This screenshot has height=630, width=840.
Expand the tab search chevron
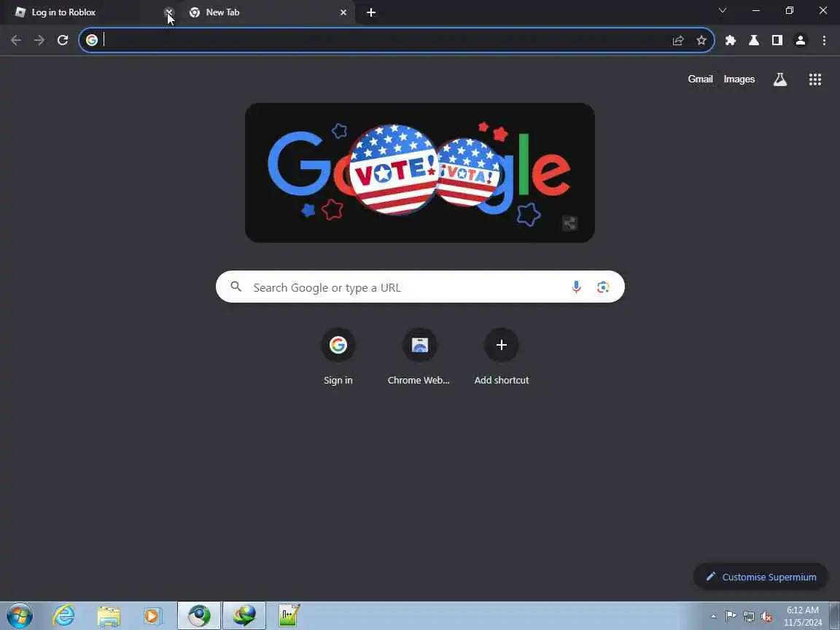pyautogui.click(x=722, y=11)
